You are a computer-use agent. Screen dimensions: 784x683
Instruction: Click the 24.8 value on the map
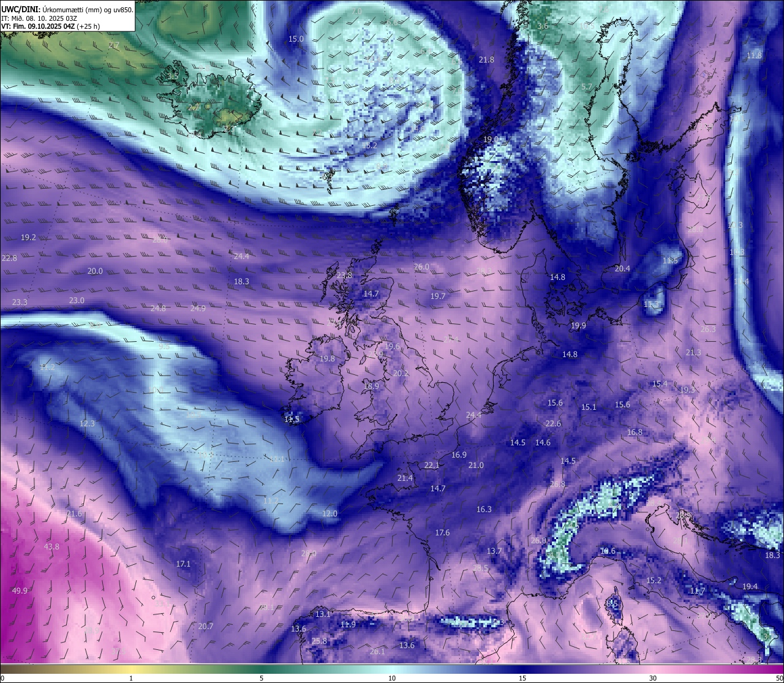(158, 309)
